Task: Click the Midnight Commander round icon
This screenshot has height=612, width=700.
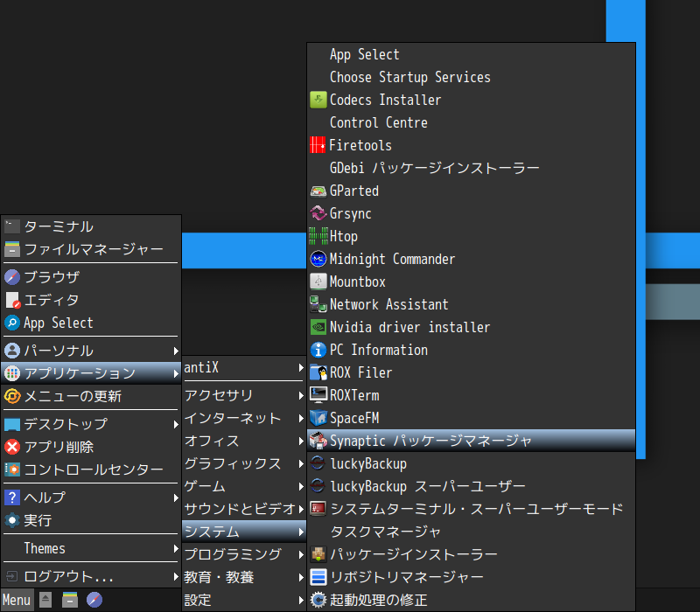Action: click(x=318, y=259)
